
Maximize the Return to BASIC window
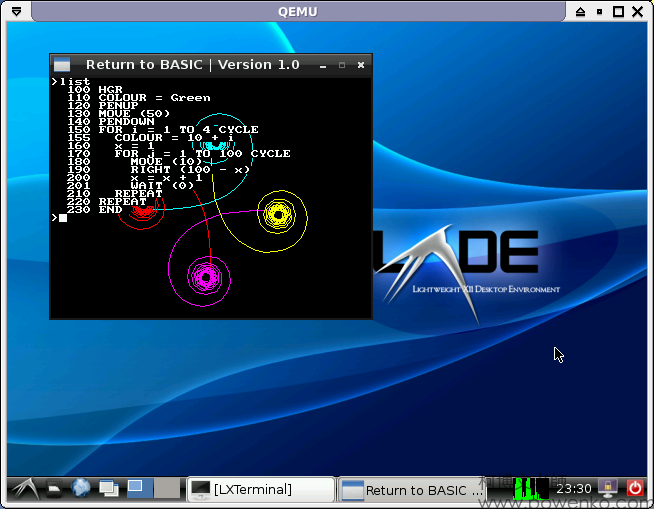342,65
